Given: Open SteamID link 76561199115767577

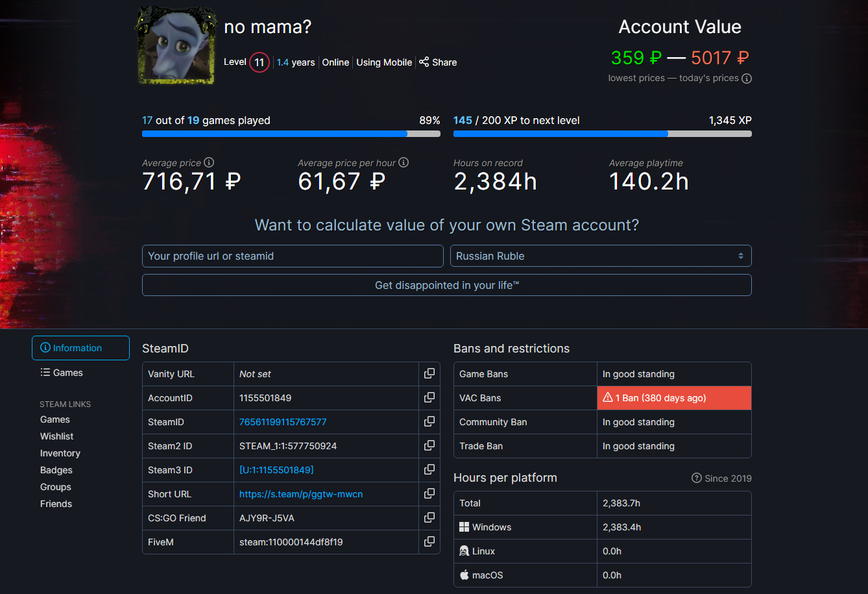Looking at the screenshot, I should (283, 422).
